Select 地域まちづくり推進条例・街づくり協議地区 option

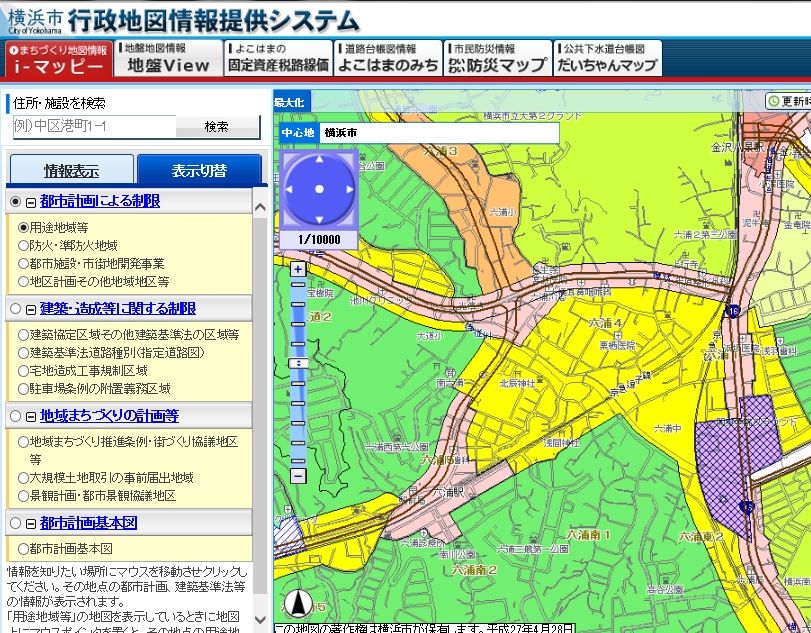[23, 442]
